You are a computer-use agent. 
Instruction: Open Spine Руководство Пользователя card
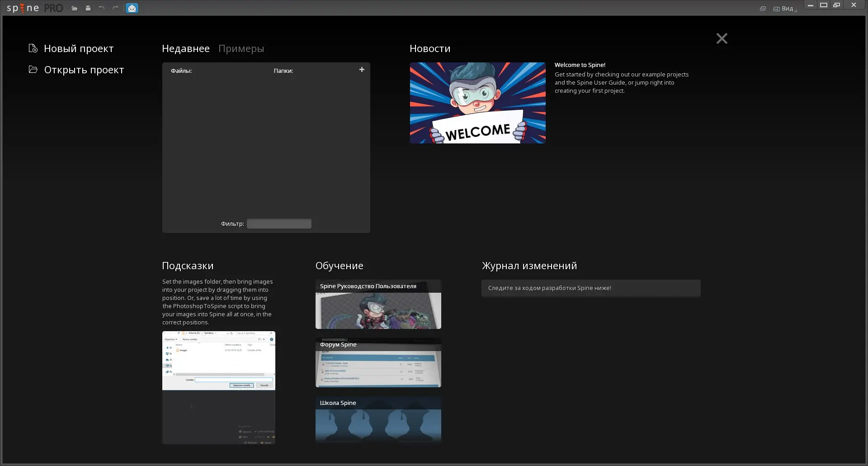coord(378,304)
